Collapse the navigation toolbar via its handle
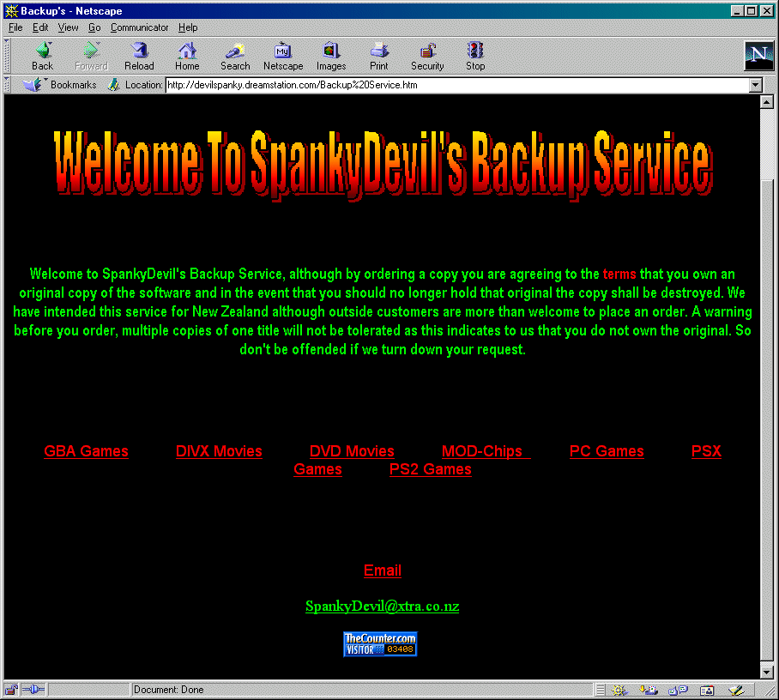 7,56
